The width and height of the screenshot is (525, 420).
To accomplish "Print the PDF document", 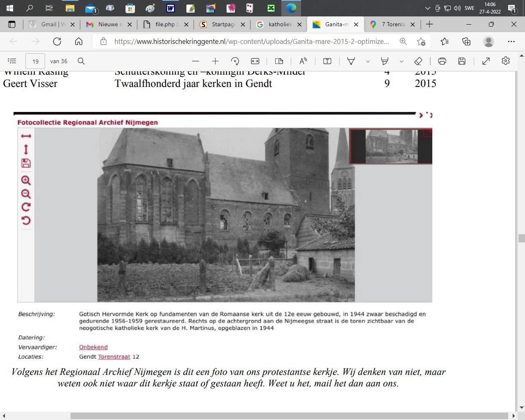I will pyautogui.click(x=442, y=61).
